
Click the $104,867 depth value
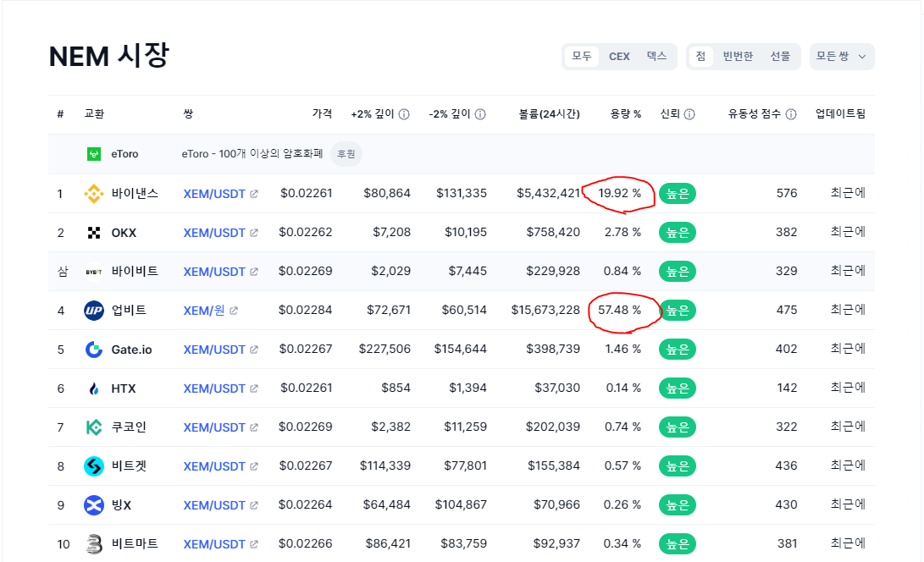[x=461, y=504]
